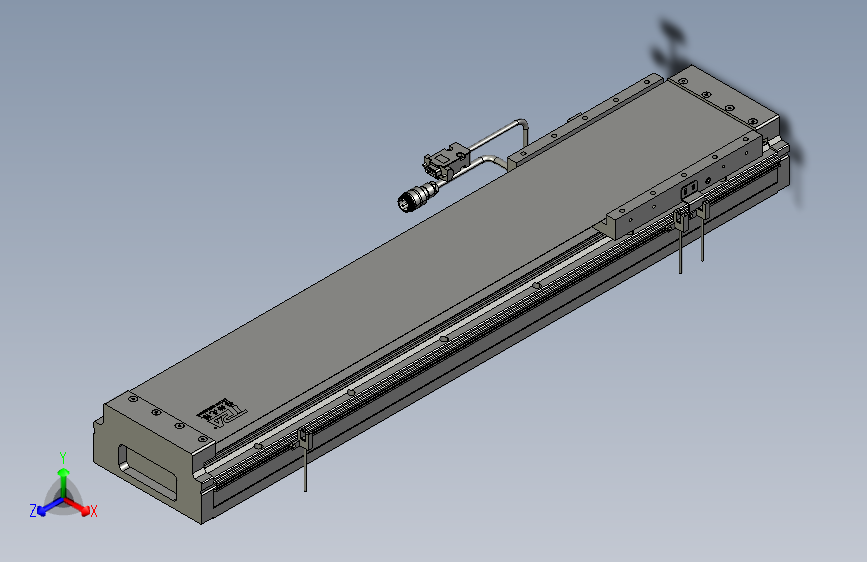Select the round black cable connector plug
Screen dimensions: 867x562
pos(416,196)
